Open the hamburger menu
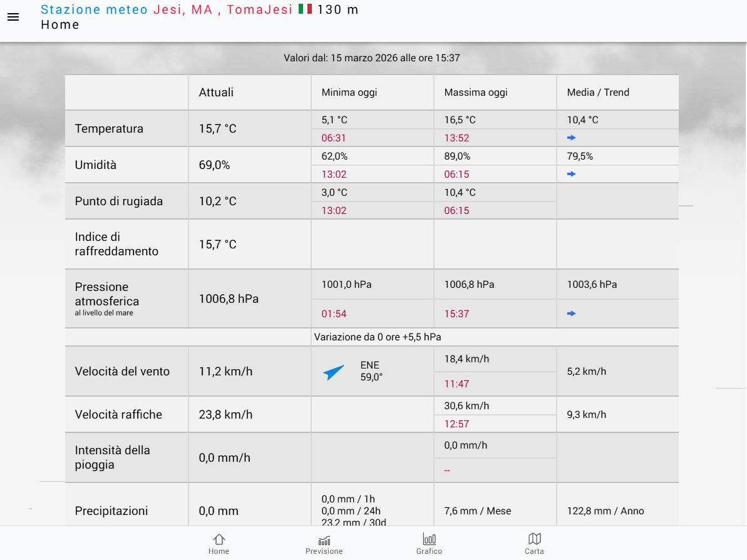The image size is (747, 560). point(13,18)
